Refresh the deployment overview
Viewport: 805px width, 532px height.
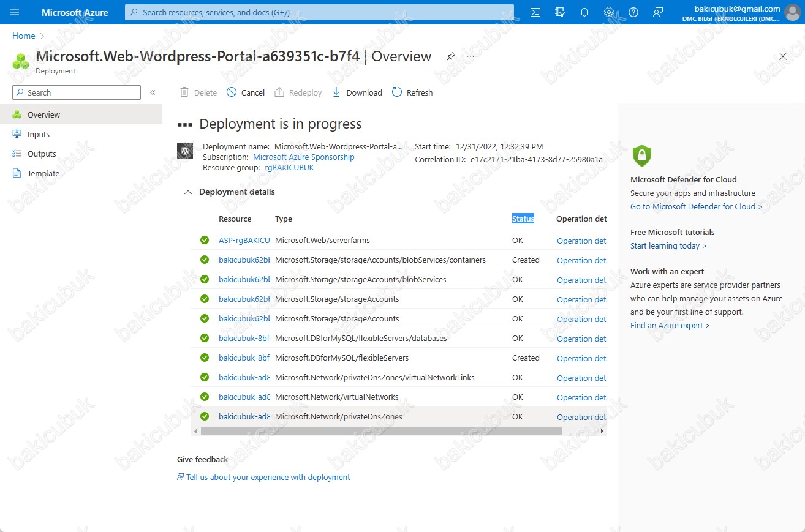412,92
